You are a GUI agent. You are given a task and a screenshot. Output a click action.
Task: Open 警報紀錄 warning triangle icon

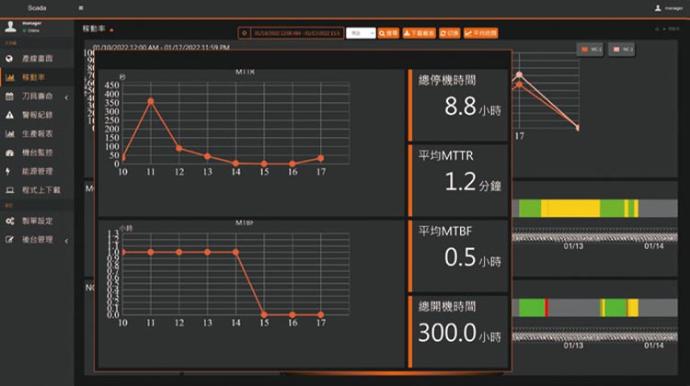(x=9, y=115)
